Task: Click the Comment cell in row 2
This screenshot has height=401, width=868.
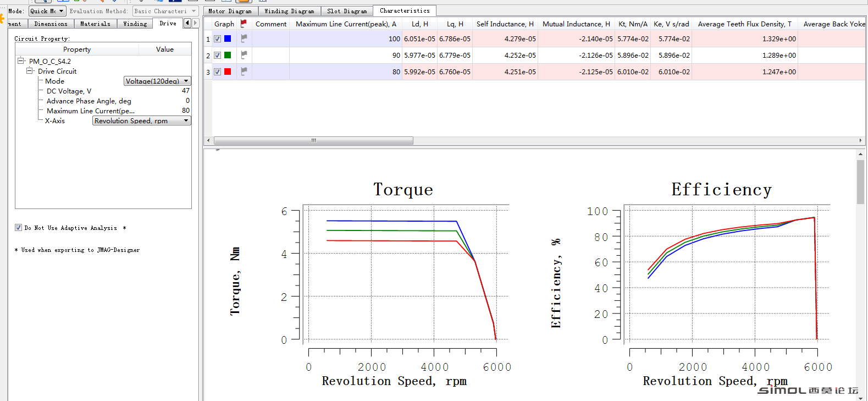Action: (271, 55)
